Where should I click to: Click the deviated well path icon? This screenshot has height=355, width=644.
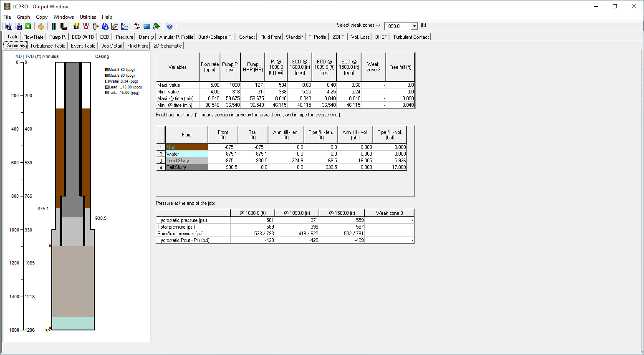tap(63, 26)
